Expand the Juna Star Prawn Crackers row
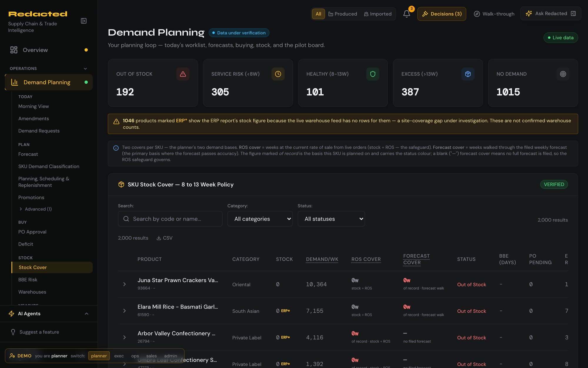588x368 pixels. pyautogui.click(x=124, y=284)
